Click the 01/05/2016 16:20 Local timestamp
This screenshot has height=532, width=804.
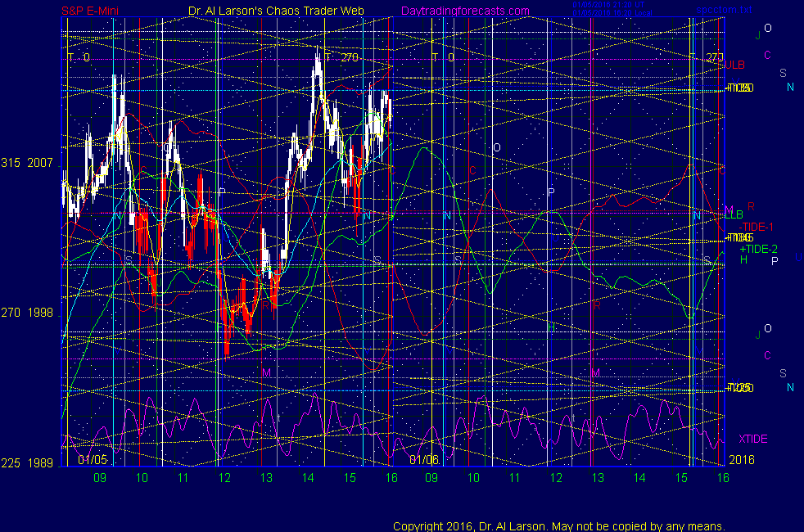[612, 13]
